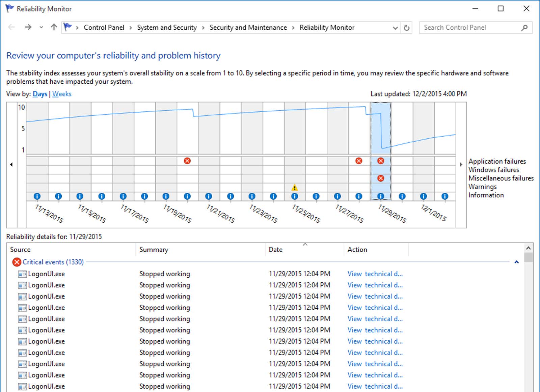The width and height of the screenshot is (540, 392).
Task: Switch the view to Weeks
Action: pos(62,94)
